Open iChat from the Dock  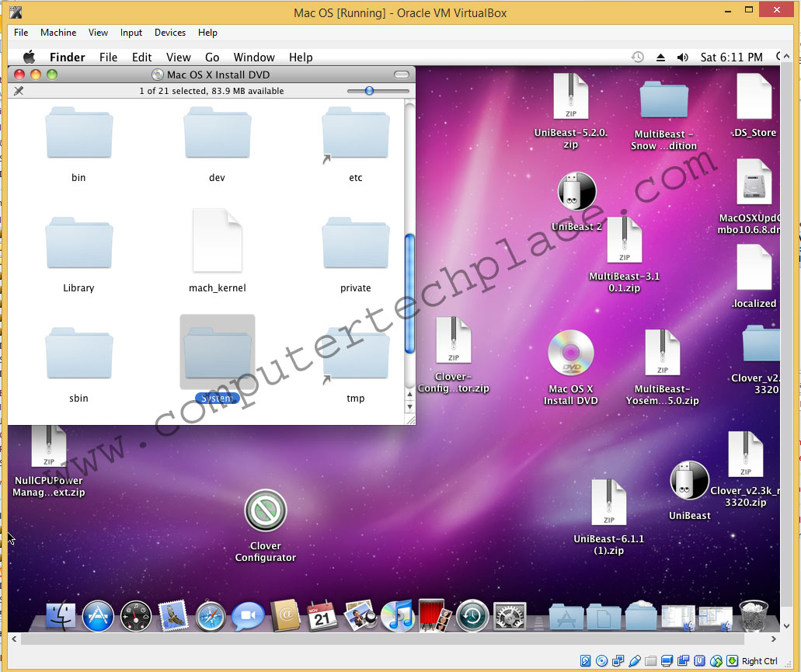coord(249,616)
